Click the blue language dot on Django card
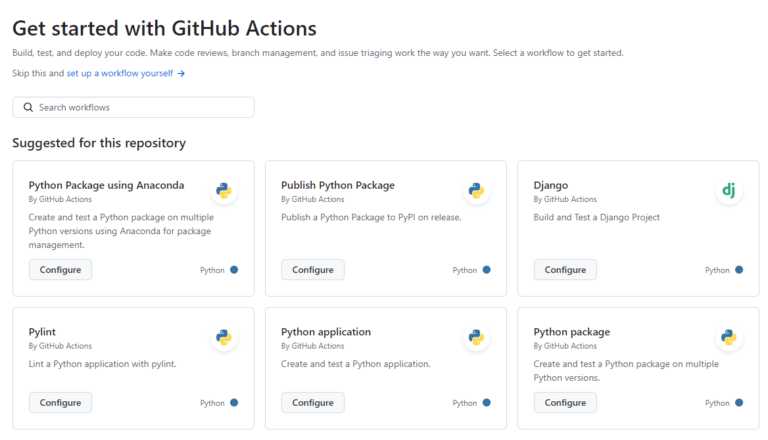 (739, 270)
